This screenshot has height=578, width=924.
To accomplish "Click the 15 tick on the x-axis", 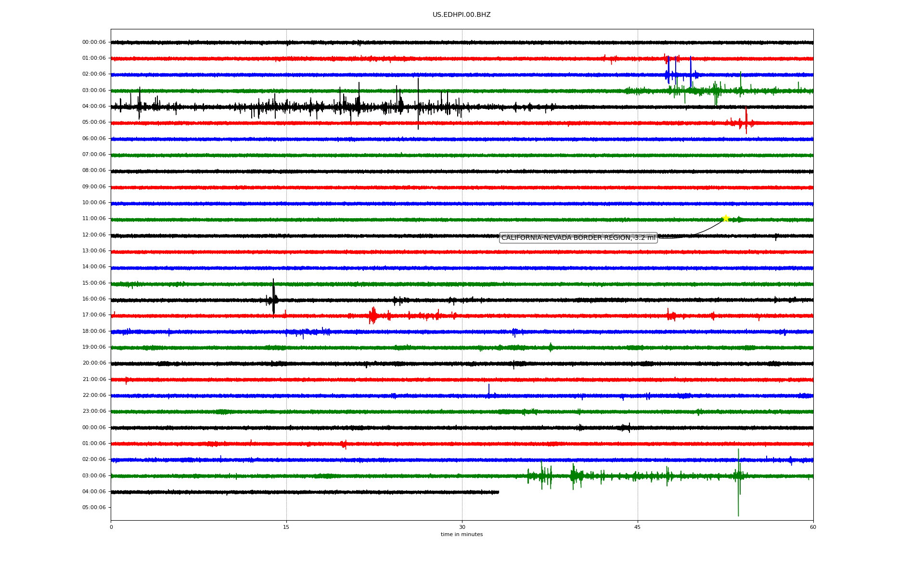I will click(286, 527).
